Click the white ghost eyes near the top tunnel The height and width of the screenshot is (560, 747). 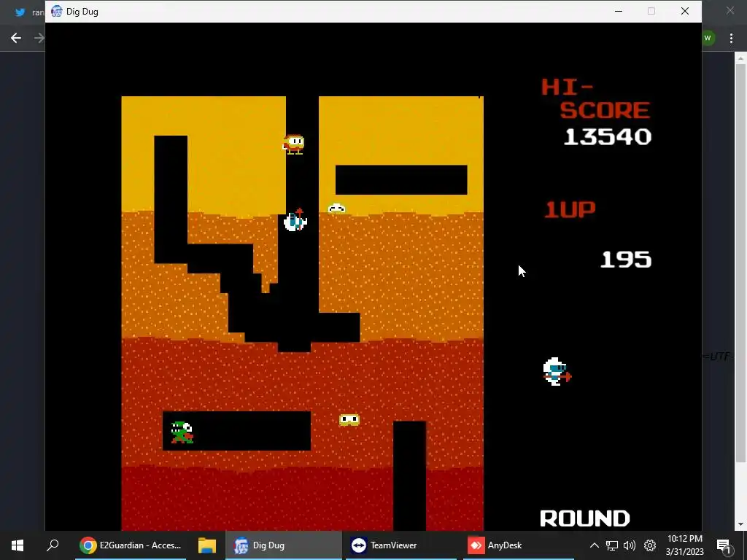(336, 208)
